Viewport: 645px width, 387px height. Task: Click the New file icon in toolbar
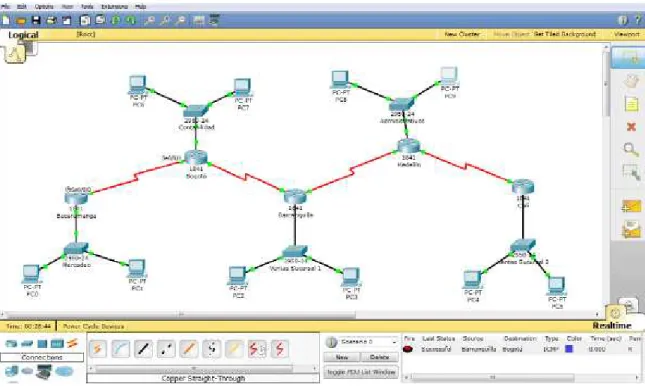click(x=6, y=20)
